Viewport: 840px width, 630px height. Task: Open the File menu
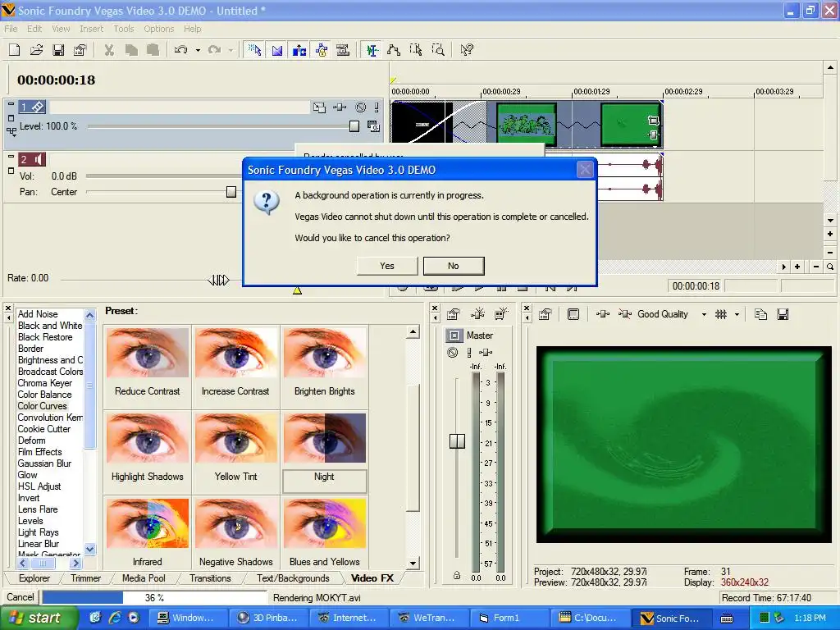[x=11, y=29]
